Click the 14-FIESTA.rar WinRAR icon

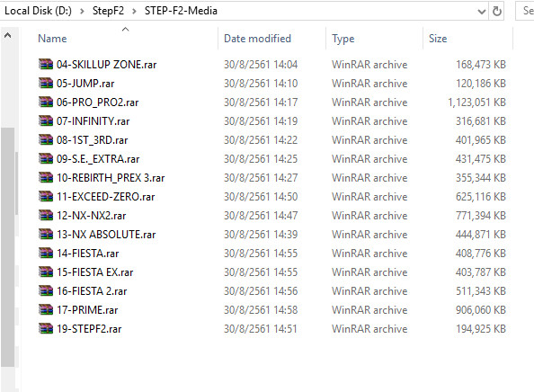click(46, 253)
